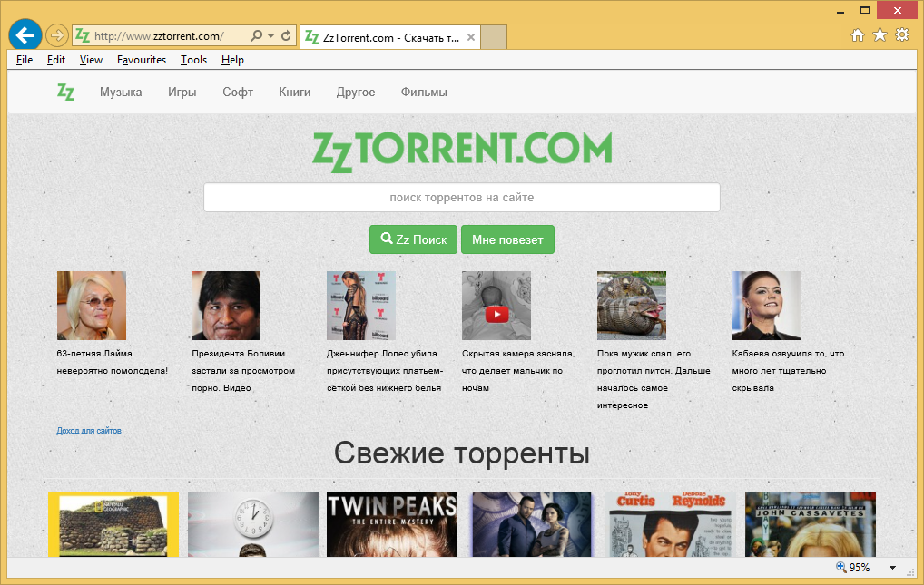Click the Zz Поиск search button
This screenshot has width=924, height=585.
coord(414,239)
